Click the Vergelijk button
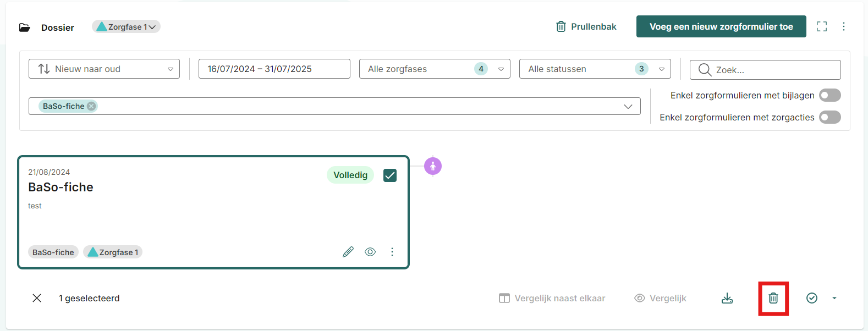868x331 pixels. [x=660, y=298]
